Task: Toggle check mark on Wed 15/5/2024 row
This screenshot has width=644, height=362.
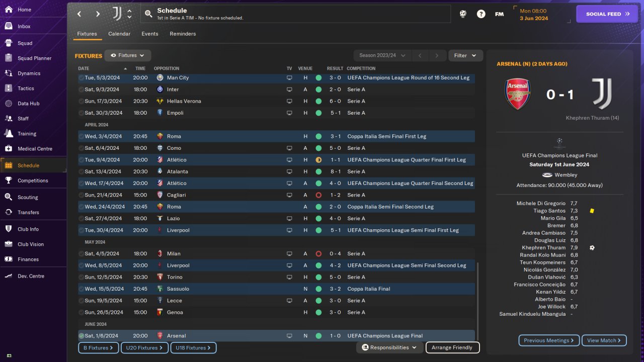Action: click(x=82, y=289)
